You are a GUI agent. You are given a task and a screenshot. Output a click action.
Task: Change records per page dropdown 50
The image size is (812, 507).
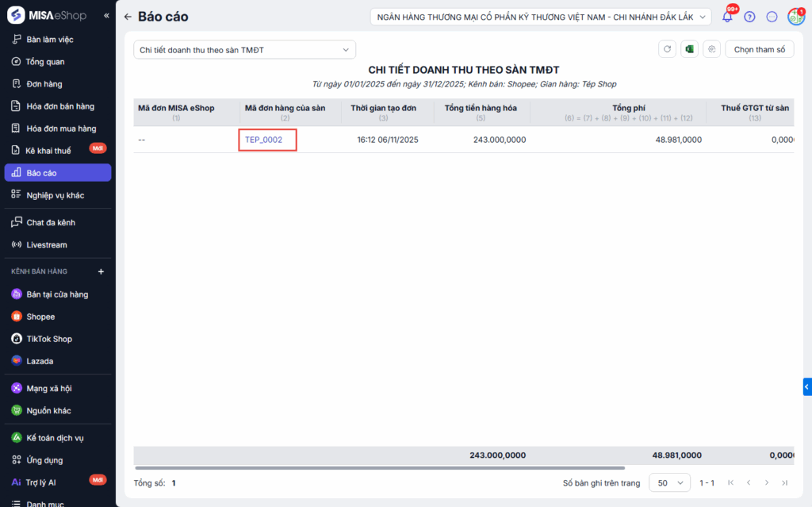point(669,482)
